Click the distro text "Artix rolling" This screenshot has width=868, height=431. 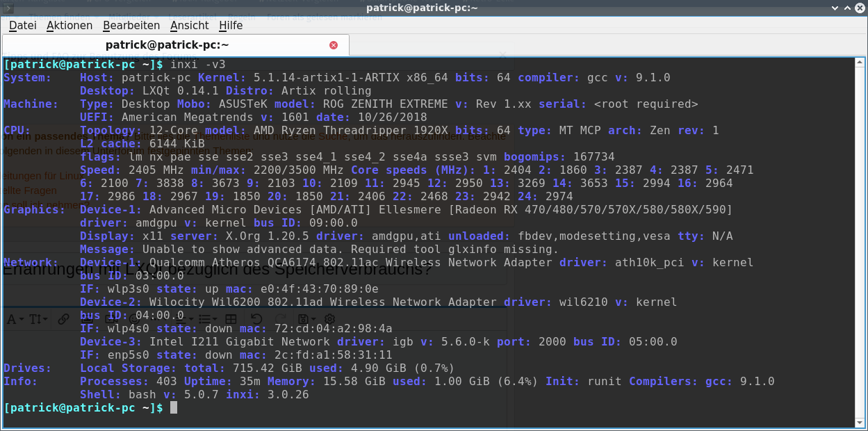pos(327,90)
